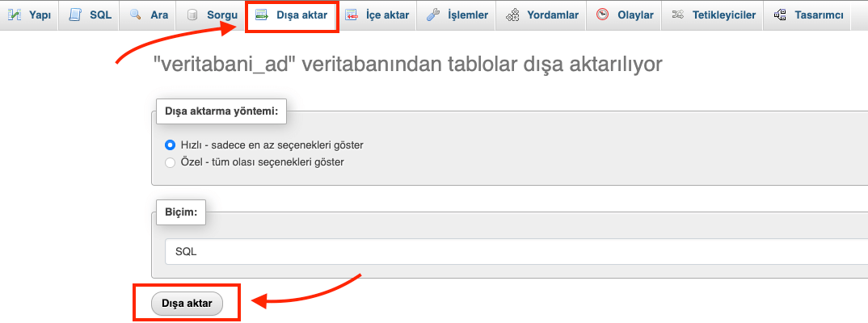Click the Ara magnifier icon
The height and width of the screenshot is (323, 868).
click(135, 15)
